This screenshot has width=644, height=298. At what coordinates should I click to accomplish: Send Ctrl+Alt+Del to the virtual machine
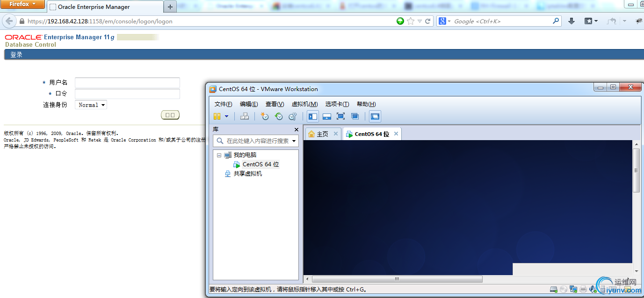[x=244, y=116]
